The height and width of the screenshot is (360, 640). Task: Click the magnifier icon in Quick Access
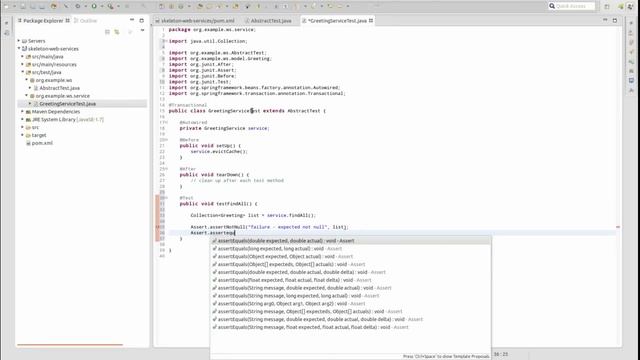point(552,6)
